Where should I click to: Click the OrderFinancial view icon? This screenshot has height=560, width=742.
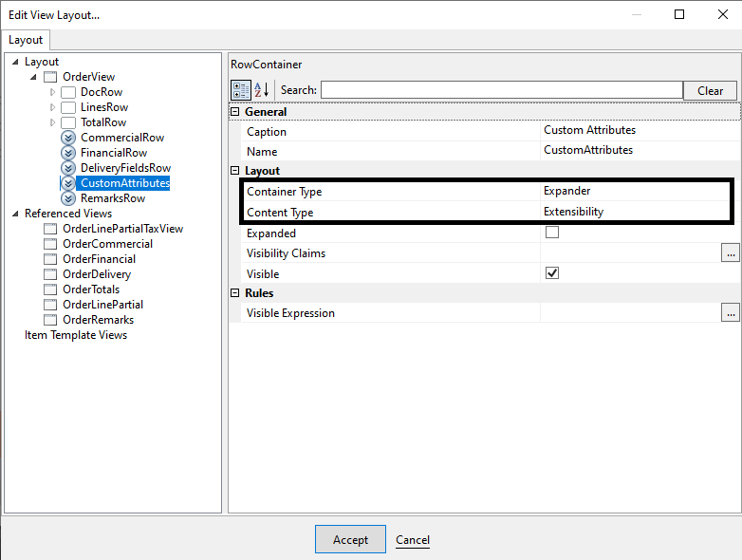coord(50,259)
